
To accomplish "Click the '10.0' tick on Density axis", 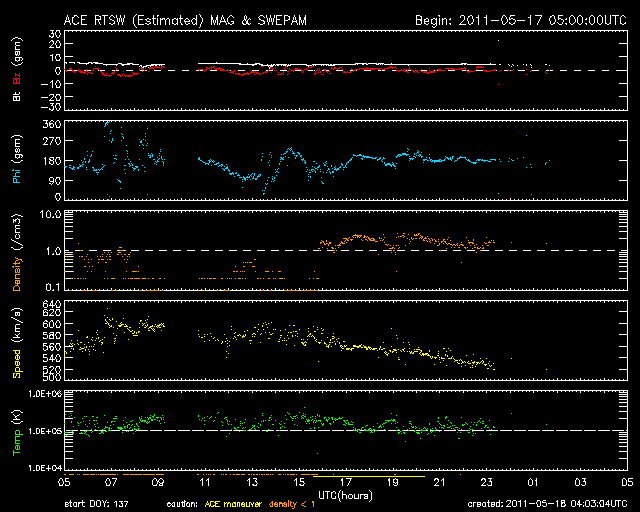I will [50, 214].
